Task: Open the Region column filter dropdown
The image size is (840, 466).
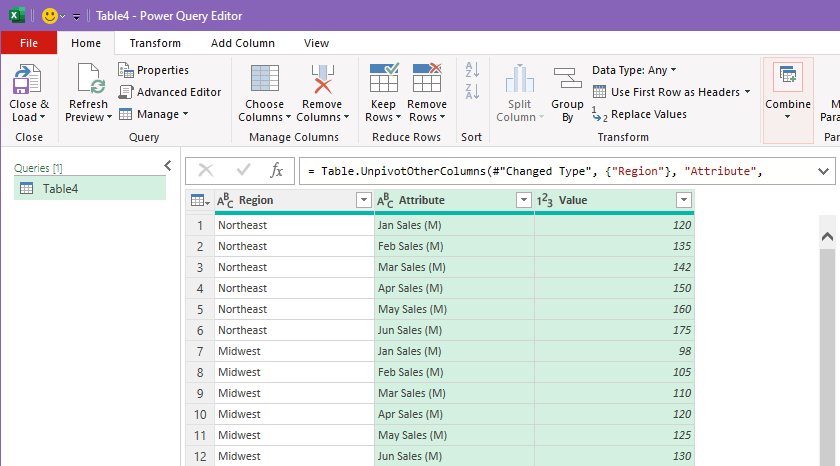Action: (364, 200)
